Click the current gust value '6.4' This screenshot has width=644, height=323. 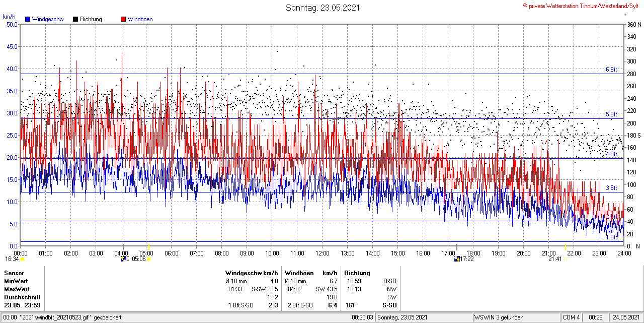(x=333, y=305)
